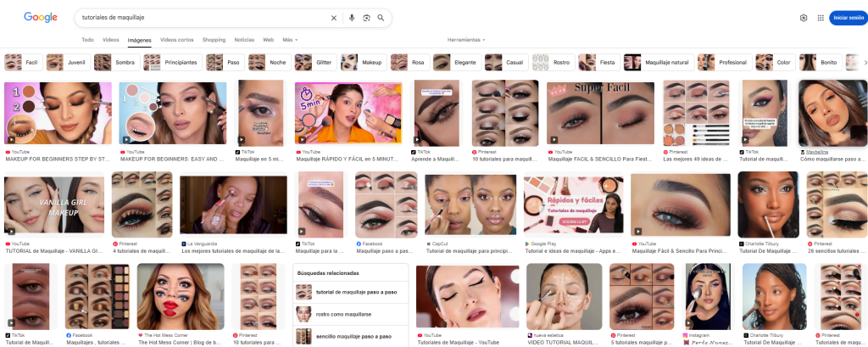Start voice search with microphone icon
Screen dimensions: 868x347
pos(352,18)
